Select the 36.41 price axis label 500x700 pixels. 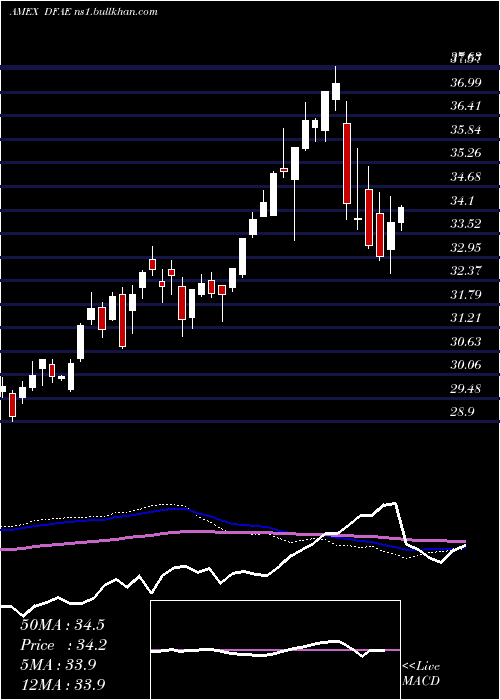coord(466,106)
